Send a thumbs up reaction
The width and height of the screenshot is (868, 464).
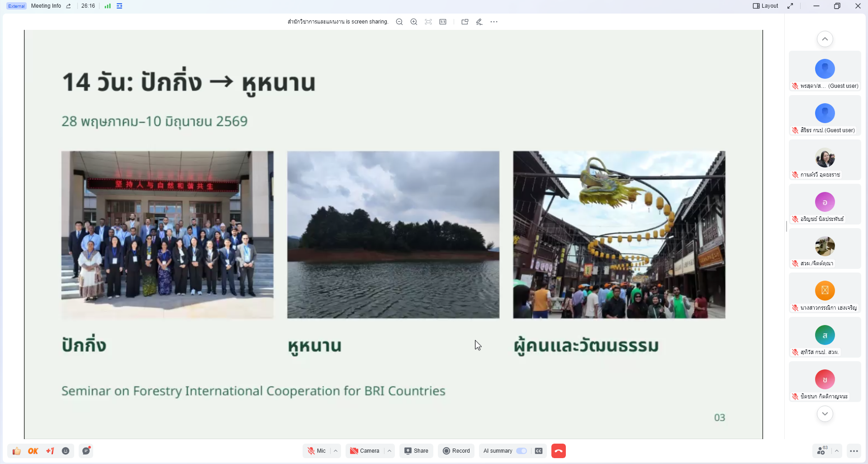point(17,451)
